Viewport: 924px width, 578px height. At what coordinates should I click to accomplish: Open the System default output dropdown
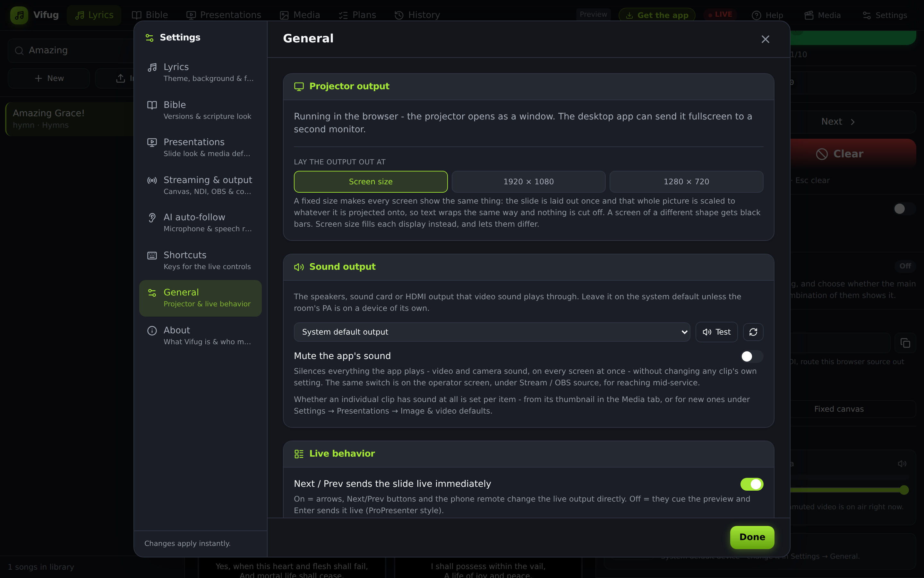click(x=492, y=332)
